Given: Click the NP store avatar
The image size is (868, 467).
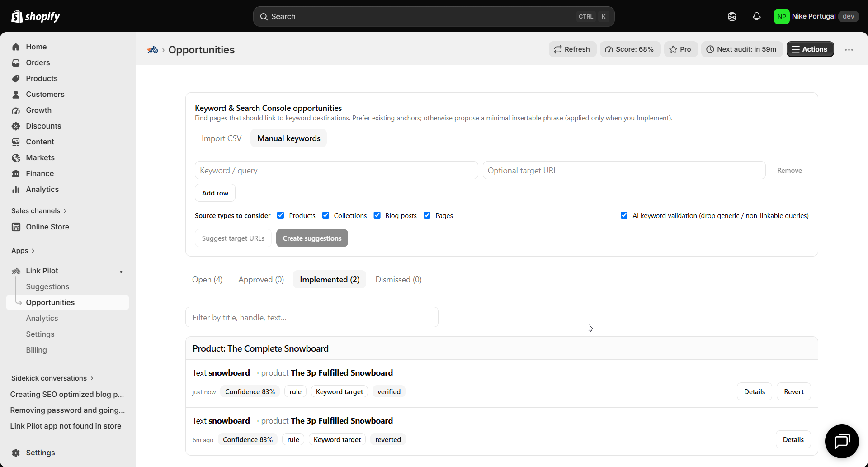Looking at the screenshot, I should [781, 16].
